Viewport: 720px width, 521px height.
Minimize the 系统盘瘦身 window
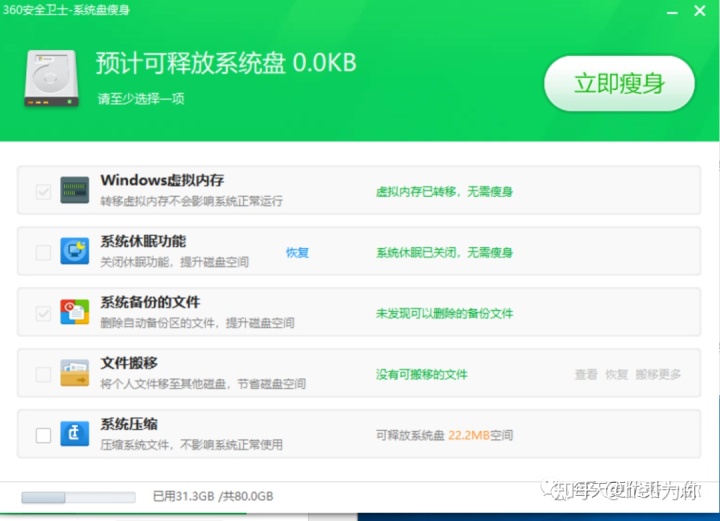(672, 12)
